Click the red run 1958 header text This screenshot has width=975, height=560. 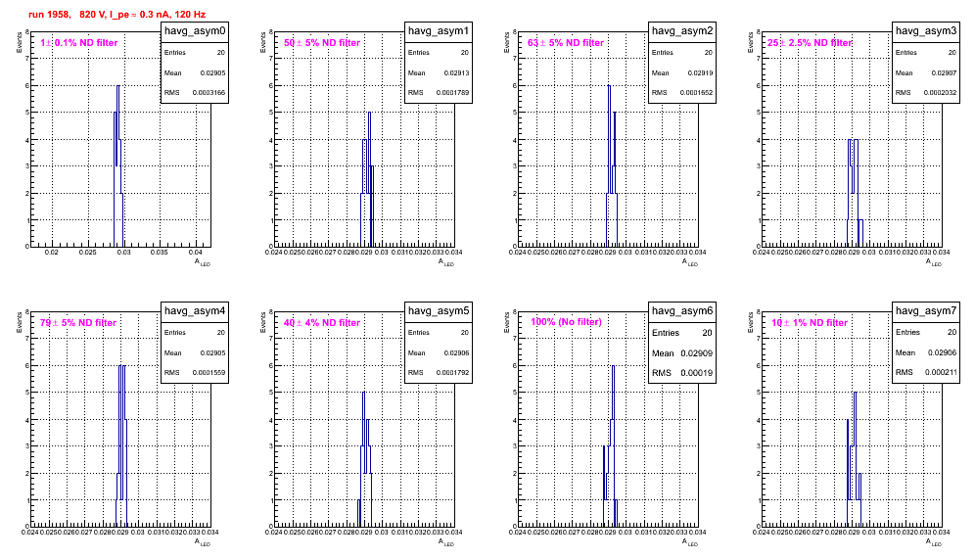tap(116, 14)
